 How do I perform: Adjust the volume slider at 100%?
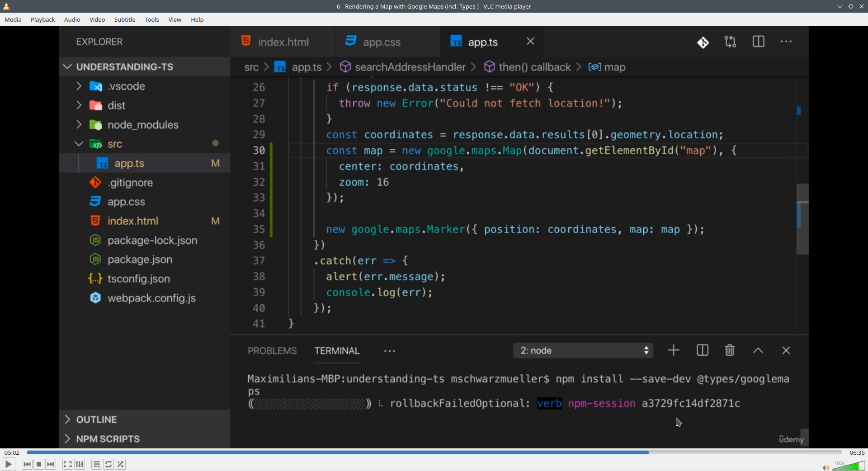click(849, 466)
